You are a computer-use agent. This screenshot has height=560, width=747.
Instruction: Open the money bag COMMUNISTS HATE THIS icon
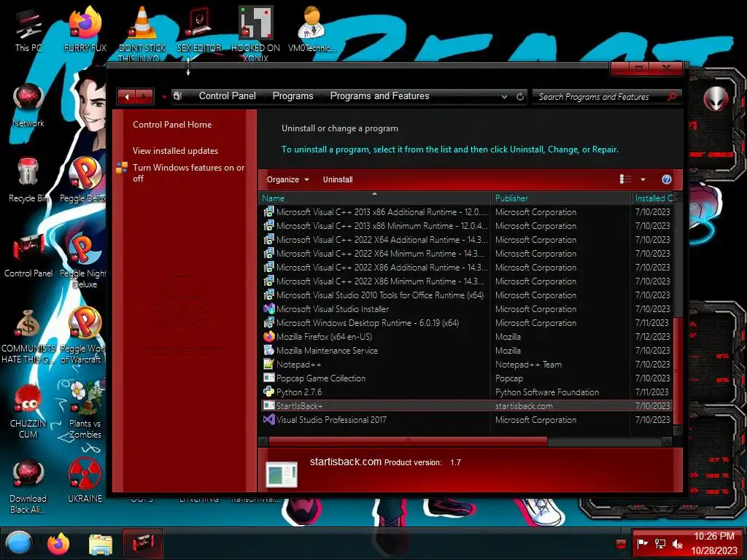28,336
